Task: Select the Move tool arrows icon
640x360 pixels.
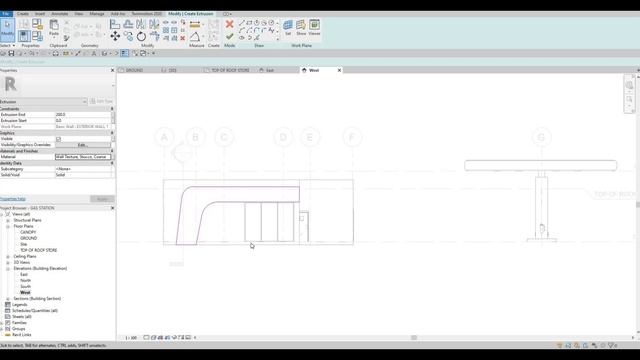Action: pos(115,36)
